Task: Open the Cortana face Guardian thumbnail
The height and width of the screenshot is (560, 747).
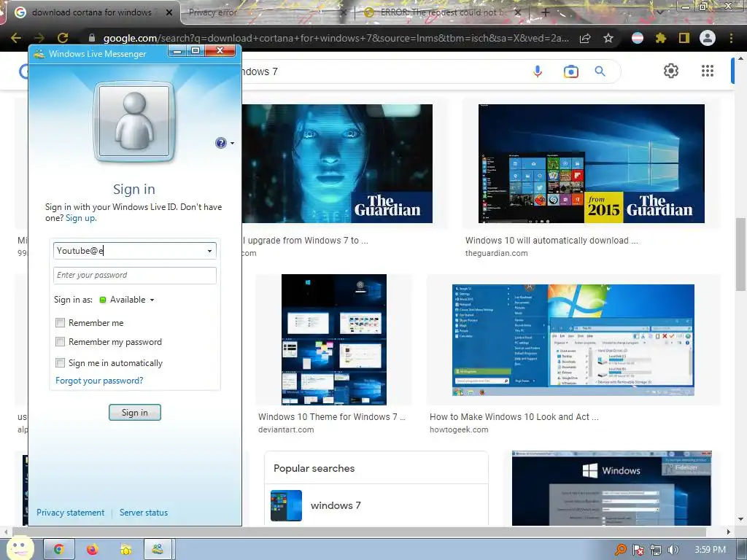Action: point(337,163)
